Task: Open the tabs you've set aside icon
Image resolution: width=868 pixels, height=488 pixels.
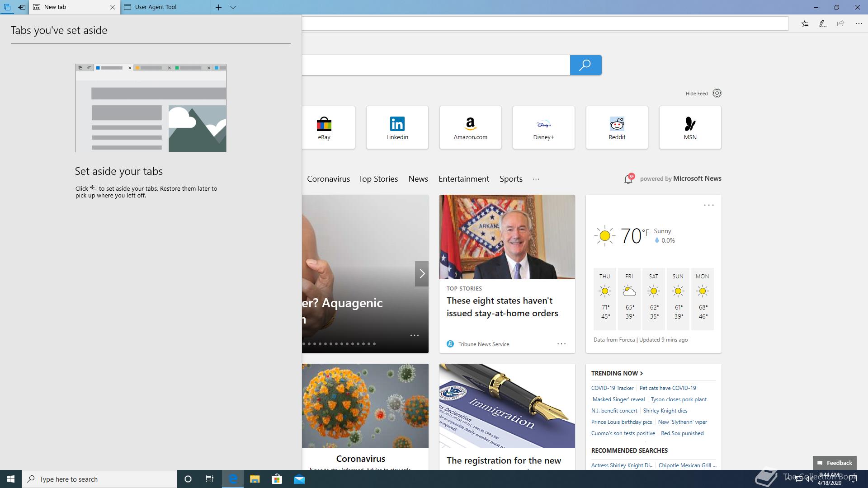Action: coord(7,7)
